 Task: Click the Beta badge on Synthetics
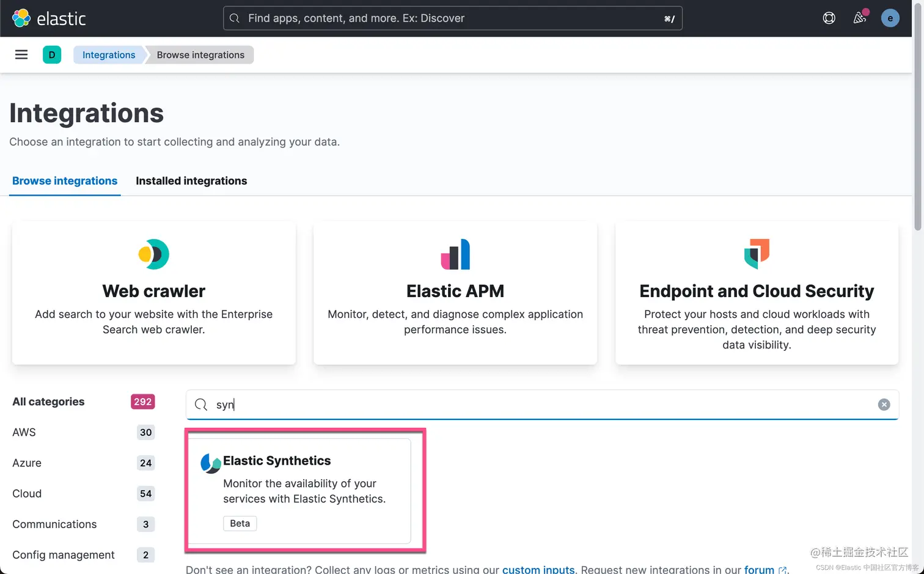point(240,523)
